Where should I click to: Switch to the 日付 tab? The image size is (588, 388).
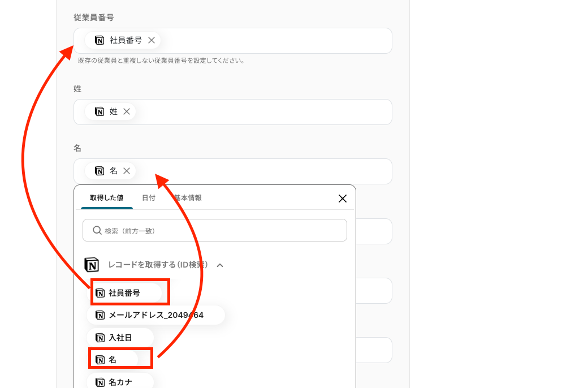(x=149, y=198)
